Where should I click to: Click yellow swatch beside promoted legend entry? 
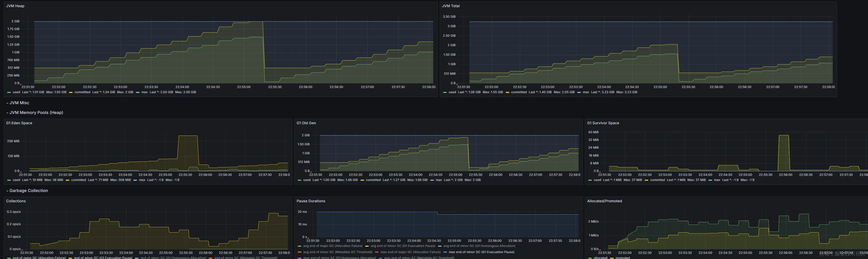tap(612, 258)
